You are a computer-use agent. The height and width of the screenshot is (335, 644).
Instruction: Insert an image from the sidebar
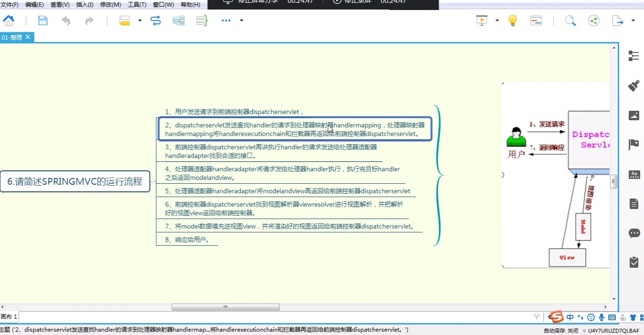click(x=633, y=115)
